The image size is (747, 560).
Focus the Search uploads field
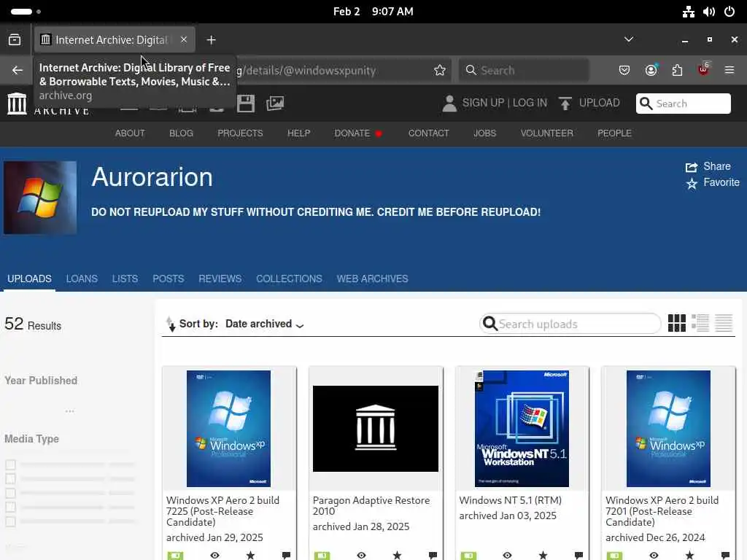tap(570, 324)
